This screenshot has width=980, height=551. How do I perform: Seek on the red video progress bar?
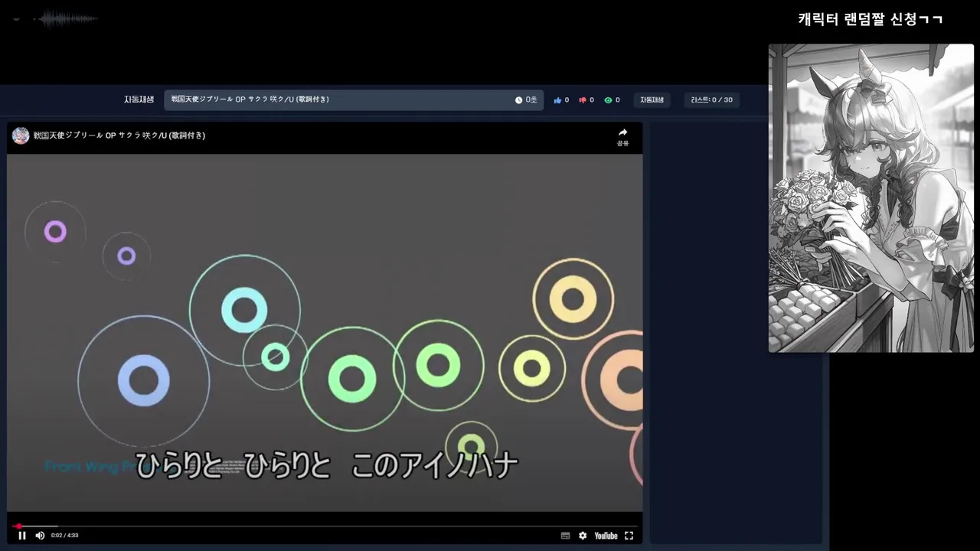pos(325,527)
